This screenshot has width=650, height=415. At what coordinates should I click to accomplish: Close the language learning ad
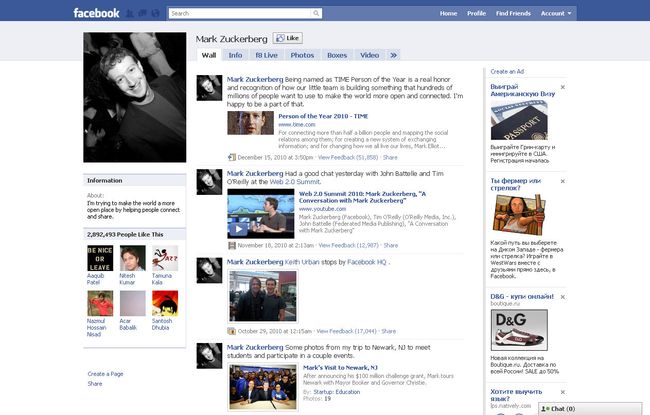(563, 392)
